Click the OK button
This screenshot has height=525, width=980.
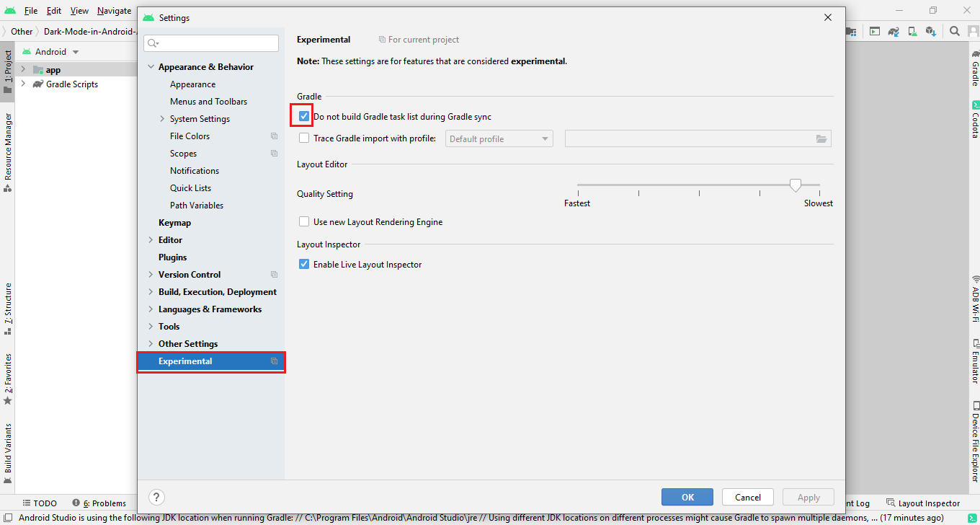click(687, 497)
